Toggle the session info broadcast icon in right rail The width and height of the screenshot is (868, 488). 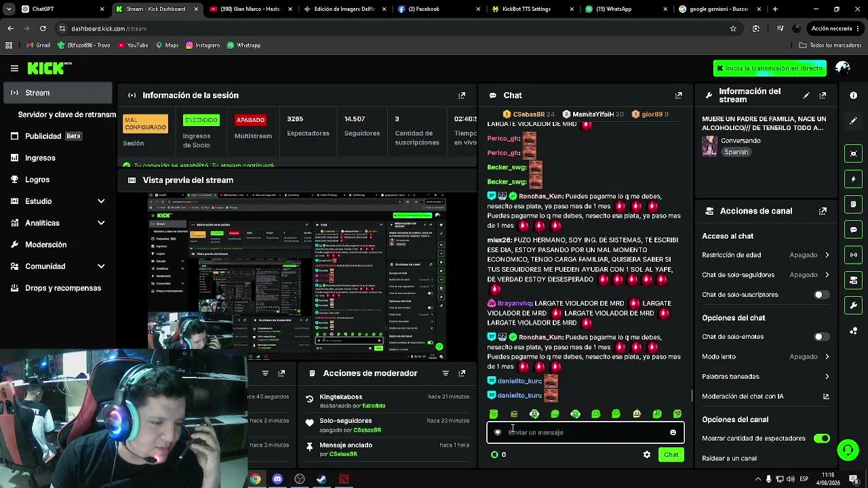pos(854,255)
